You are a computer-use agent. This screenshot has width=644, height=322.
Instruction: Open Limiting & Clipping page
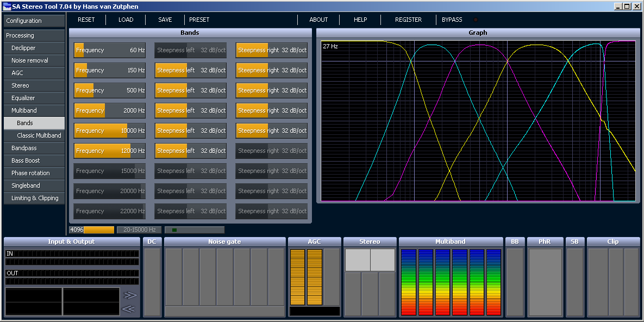click(34, 198)
